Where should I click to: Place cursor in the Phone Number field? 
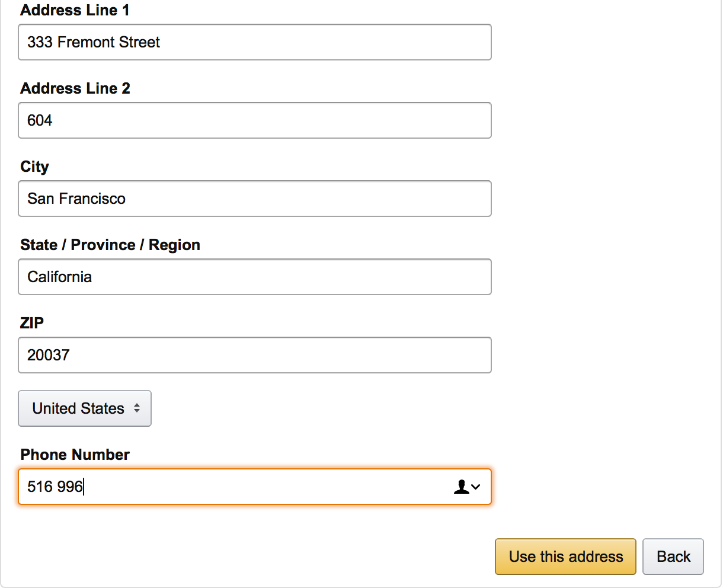237,487
